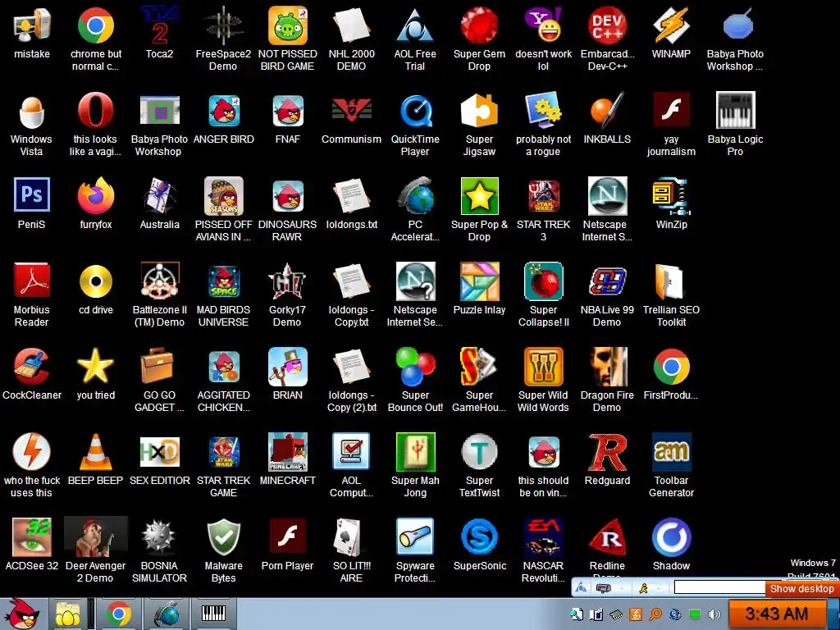Launch QuickTime Player from the desktop

(415, 111)
